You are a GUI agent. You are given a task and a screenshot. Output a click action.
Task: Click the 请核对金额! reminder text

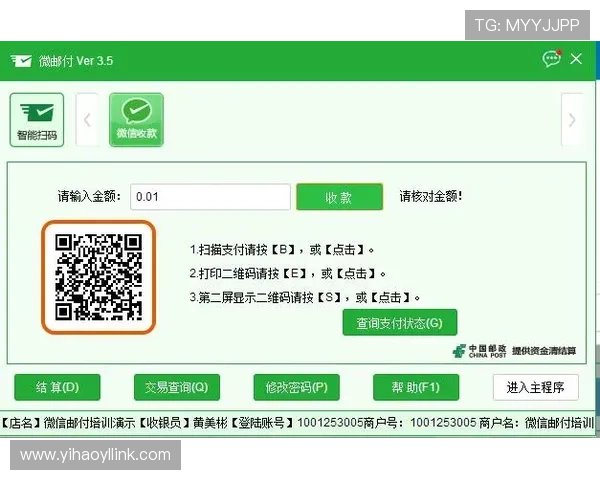pyautogui.click(x=431, y=196)
